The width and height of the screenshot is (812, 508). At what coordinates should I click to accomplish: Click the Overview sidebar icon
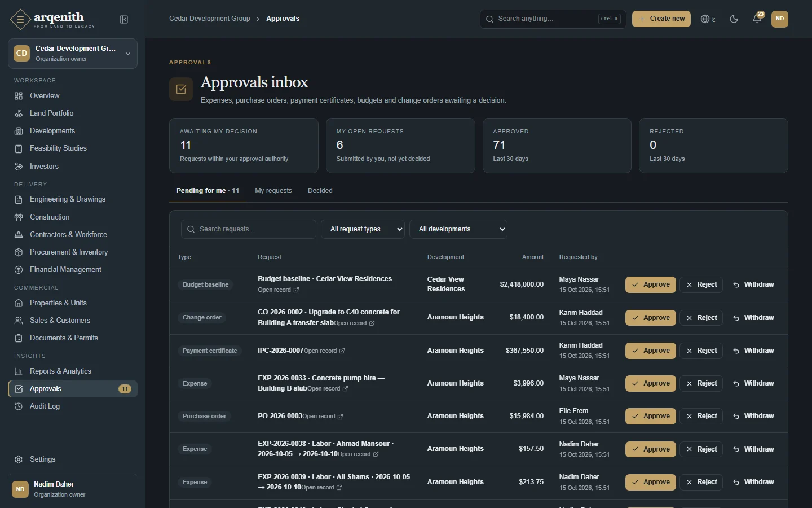[x=19, y=96]
